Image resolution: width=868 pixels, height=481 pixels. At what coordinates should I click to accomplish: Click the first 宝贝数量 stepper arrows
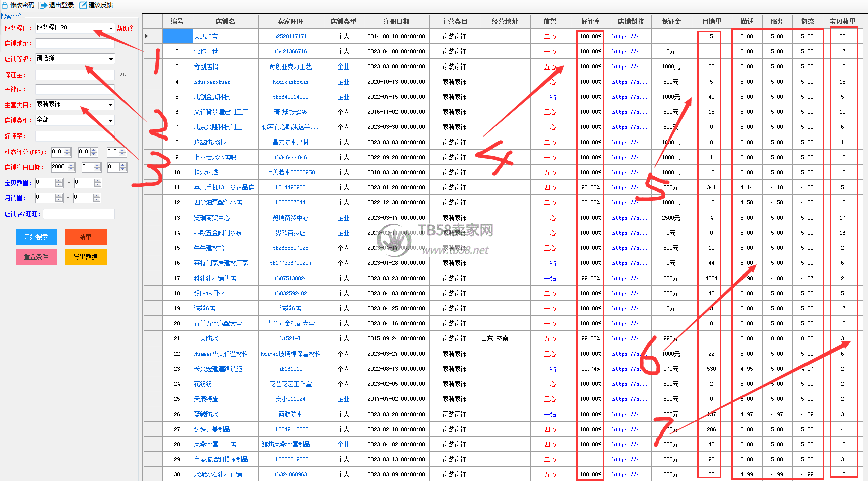pyautogui.click(x=59, y=183)
